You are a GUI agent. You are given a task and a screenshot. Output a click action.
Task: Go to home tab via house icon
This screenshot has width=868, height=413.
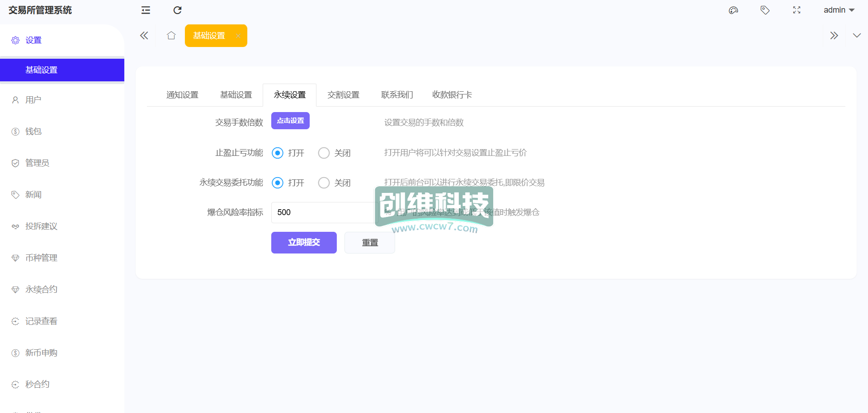point(171,35)
